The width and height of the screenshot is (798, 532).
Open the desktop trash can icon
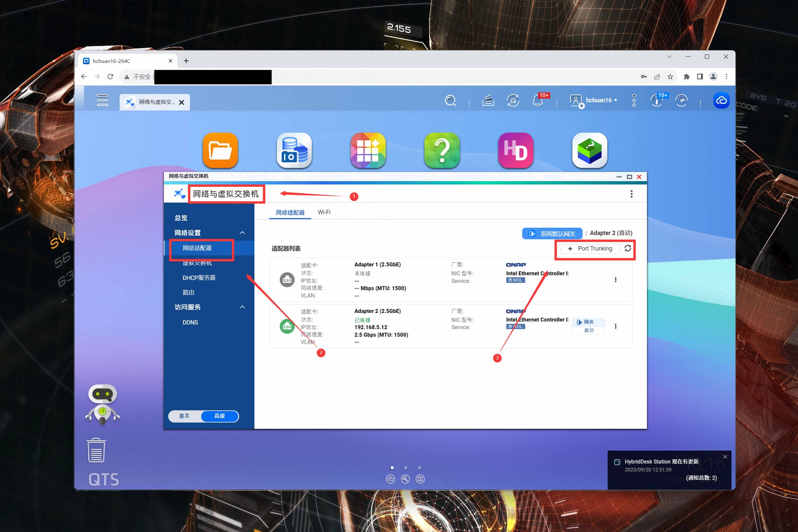pos(96,450)
